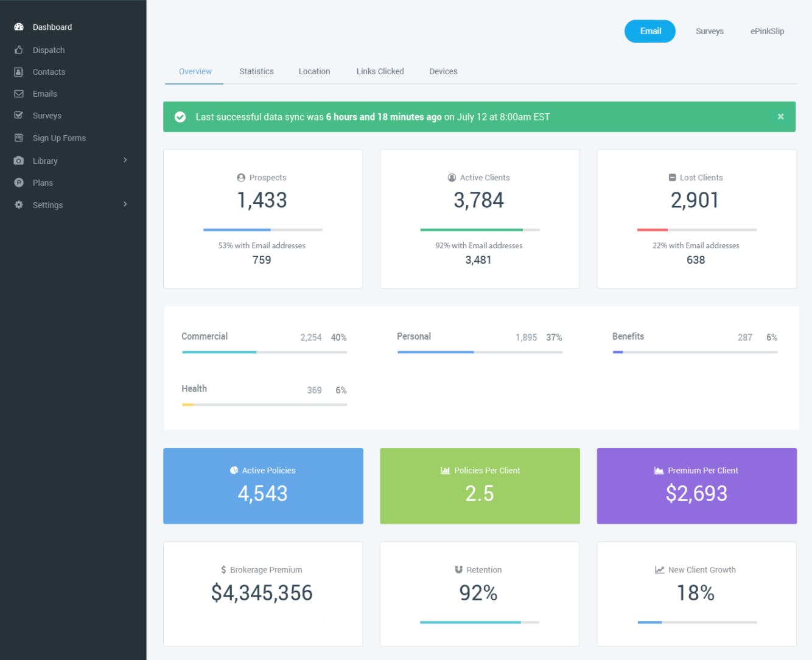Select the Surveys checkmark icon in sidebar
This screenshot has width=812, height=660.
(x=19, y=115)
